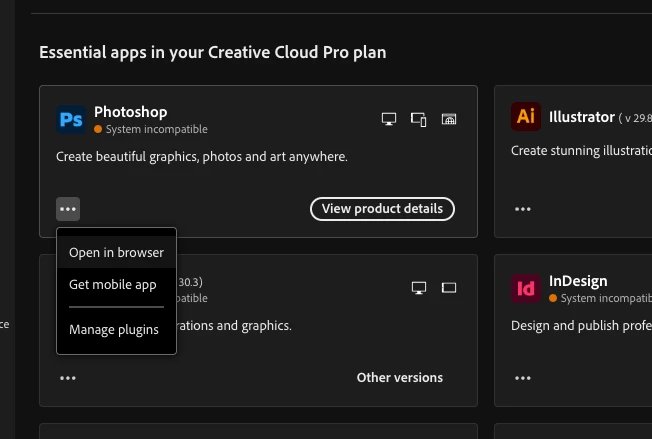
Task: Open the Illustrator three-dot more actions menu
Action: coord(523,209)
